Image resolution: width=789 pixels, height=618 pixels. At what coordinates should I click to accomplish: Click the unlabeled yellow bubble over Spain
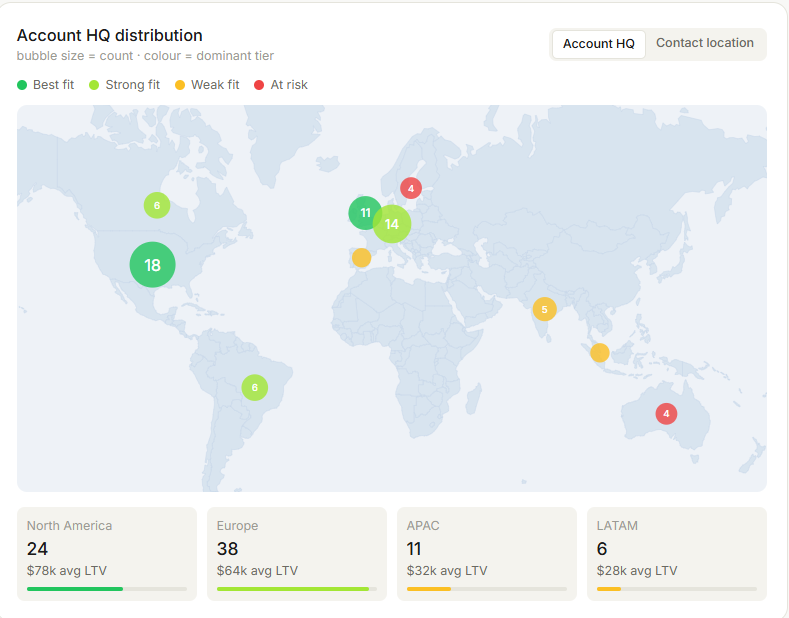coord(361,258)
